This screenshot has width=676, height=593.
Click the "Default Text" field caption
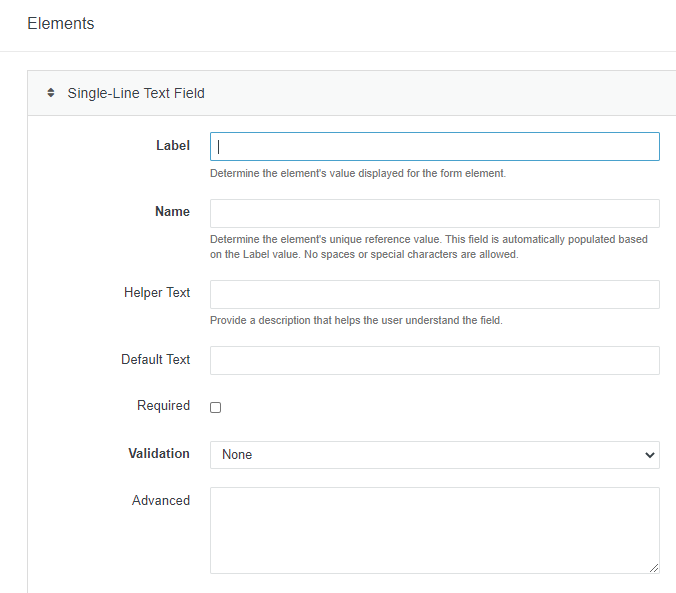tap(155, 360)
